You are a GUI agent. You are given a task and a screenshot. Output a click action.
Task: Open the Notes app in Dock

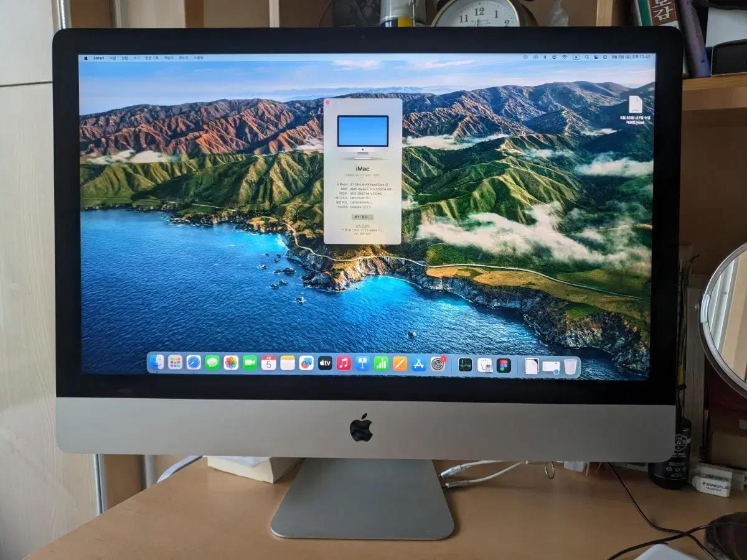click(287, 362)
